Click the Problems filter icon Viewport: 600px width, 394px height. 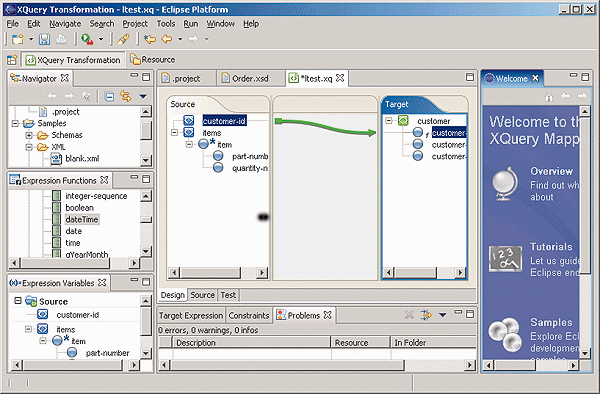coord(426,315)
